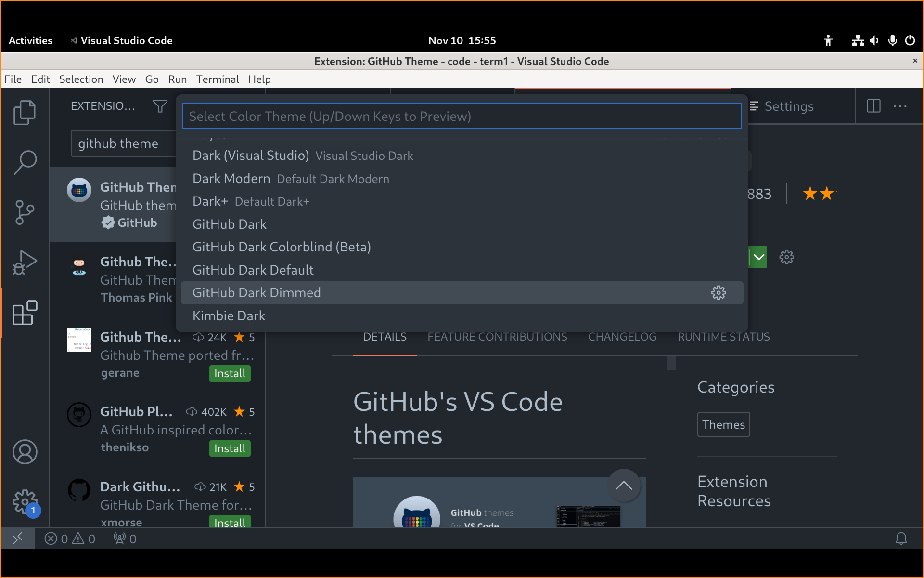This screenshot has height=578, width=924.
Task: Open the Accounts menu icon
Action: pyautogui.click(x=25, y=452)
